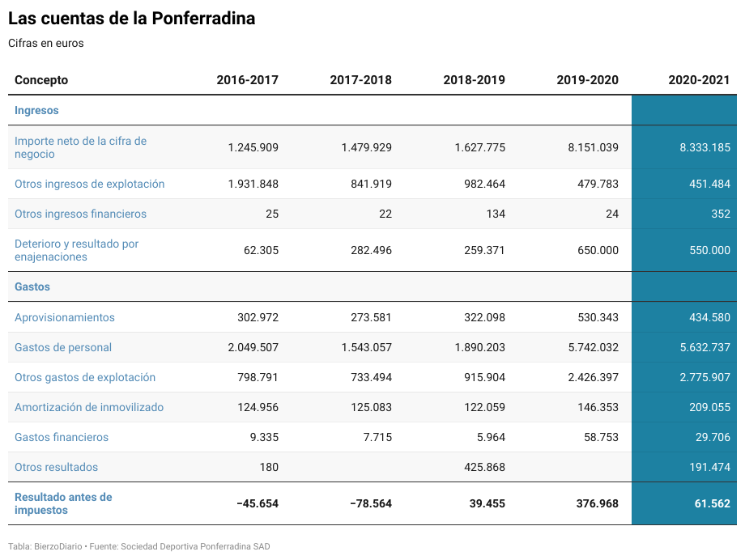Click the value 2.049.507

(x=253, y=347)
